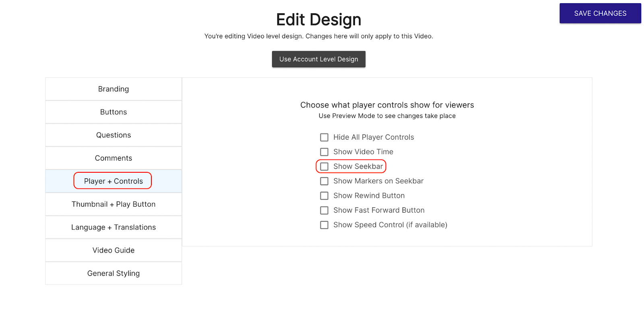The image size is (644, 331).
Task: Select the Player + Controls tab
Action: pyautogui.click(x=114, y=181)
